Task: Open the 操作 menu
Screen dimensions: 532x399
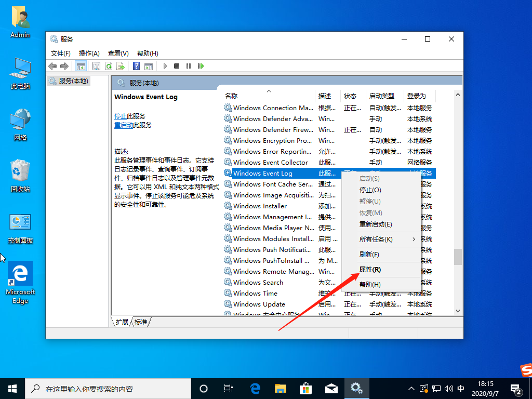Action: pos(88,53)
